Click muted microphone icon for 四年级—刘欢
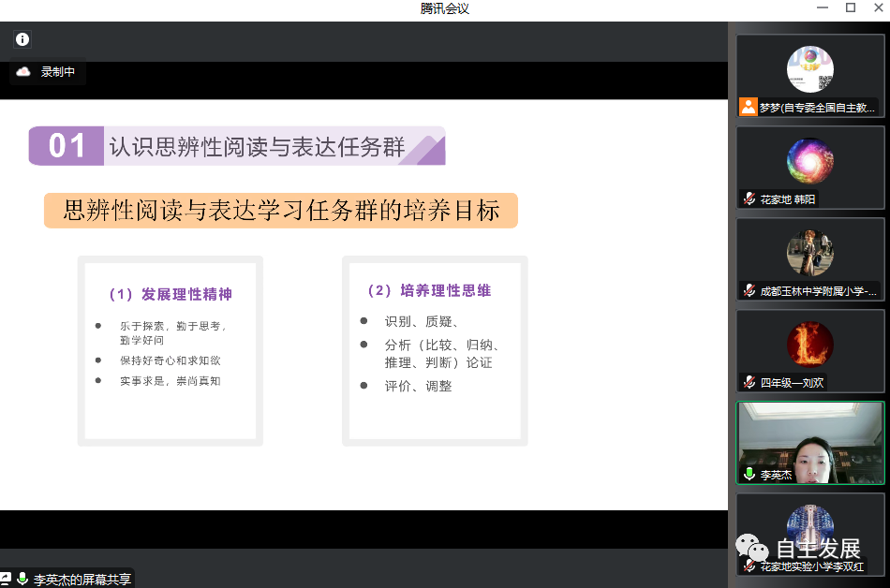 click(749, 383)
